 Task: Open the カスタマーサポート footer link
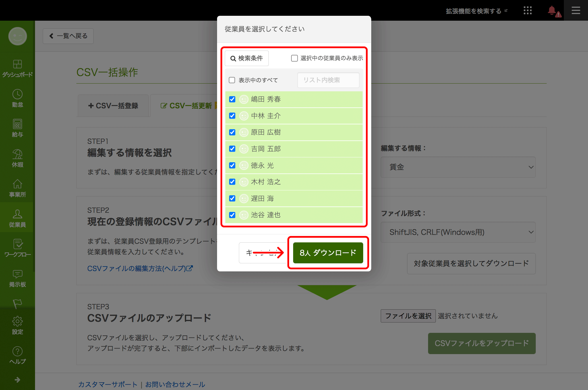point(108,385)
